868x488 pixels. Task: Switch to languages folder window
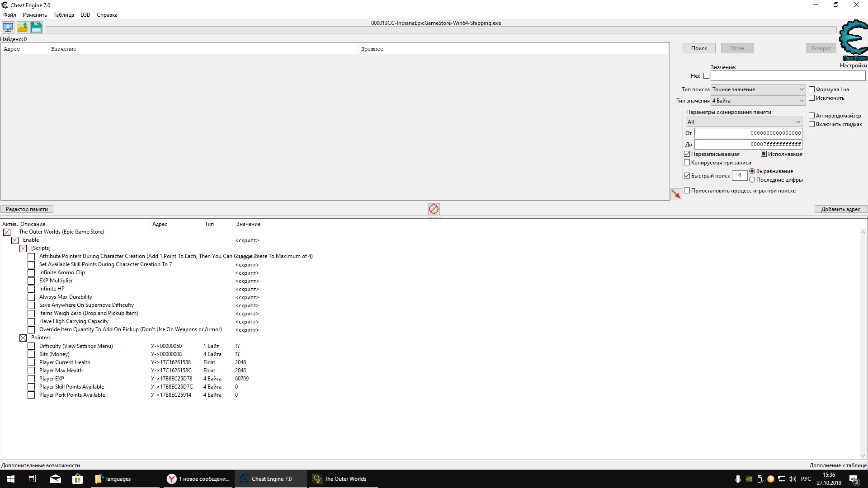pyautogui.click(x=125, y=479)
